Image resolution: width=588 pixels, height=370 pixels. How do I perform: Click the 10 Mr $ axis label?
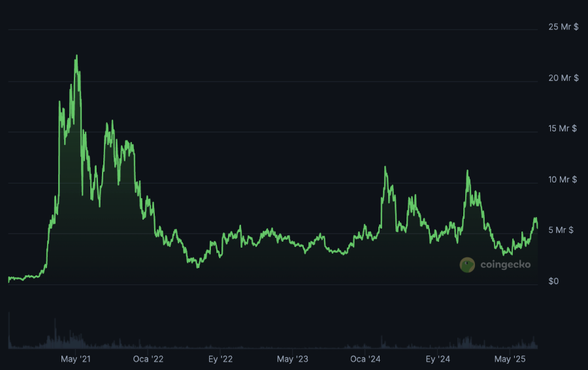click(563, 179)
